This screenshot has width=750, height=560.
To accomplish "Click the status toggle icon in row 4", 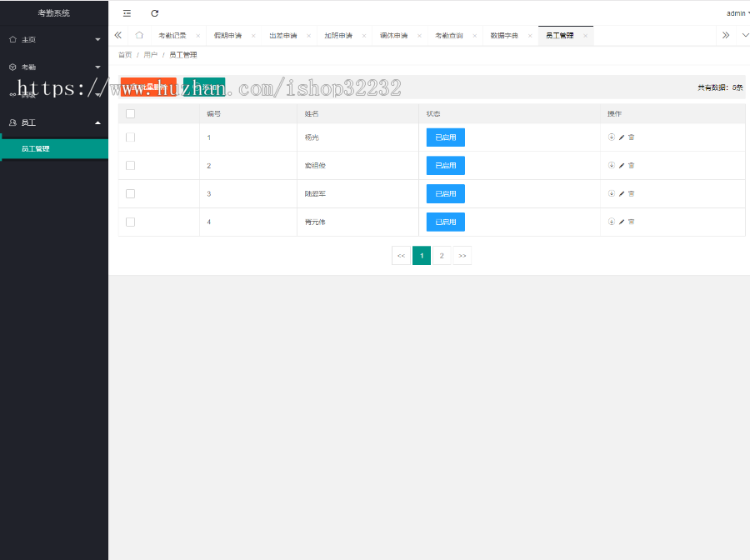I will [x=612, y=222].
